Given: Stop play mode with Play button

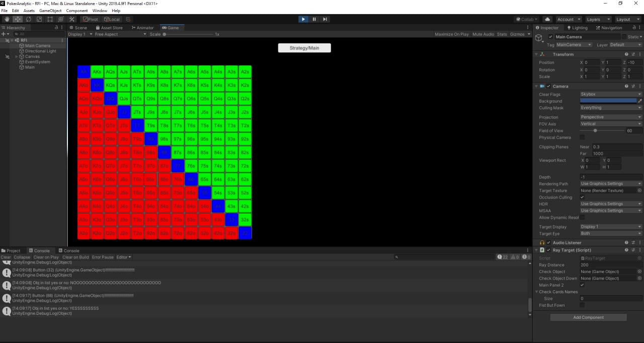Looking at the screenshot, I should (303, 19).
